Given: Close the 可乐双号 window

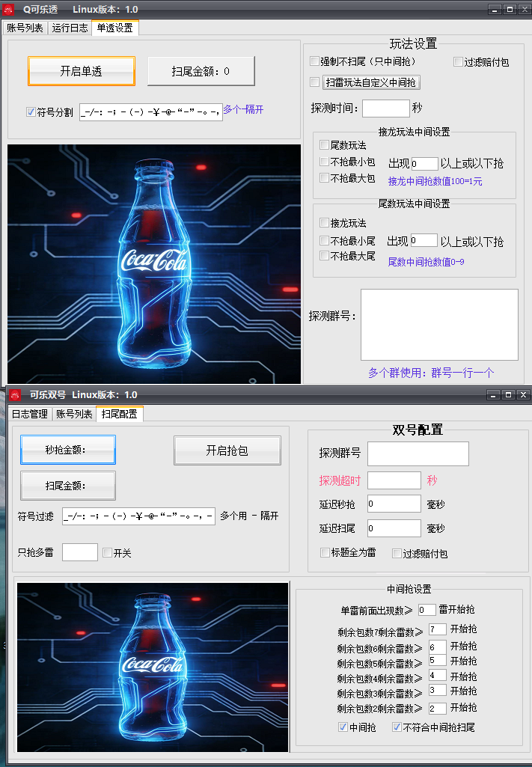Looking at the screenshot, I should point(523,395).
